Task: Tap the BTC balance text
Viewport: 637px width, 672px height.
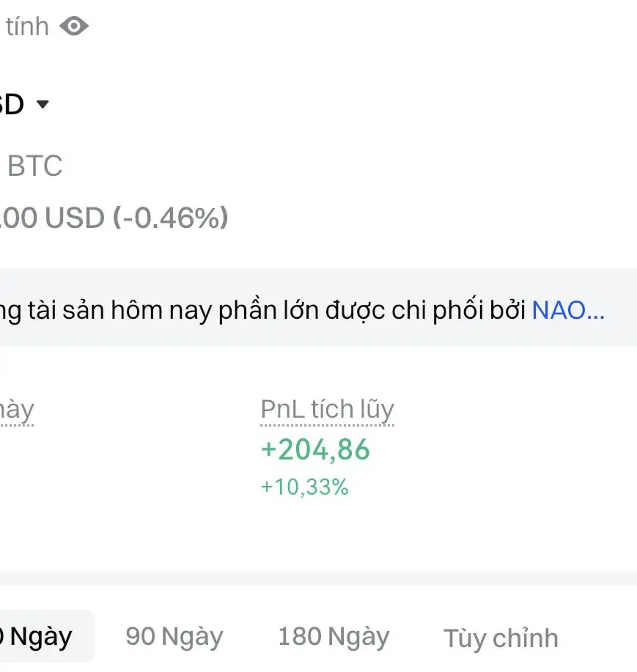Action: point(34,166)
